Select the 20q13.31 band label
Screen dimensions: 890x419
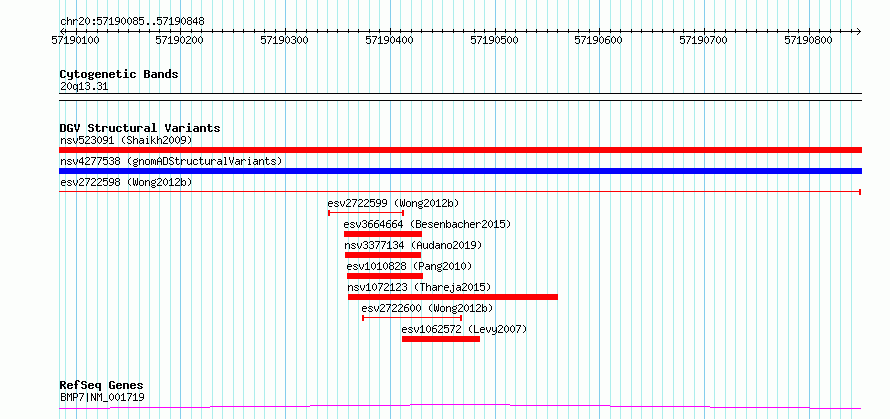(x=84, y=87)
